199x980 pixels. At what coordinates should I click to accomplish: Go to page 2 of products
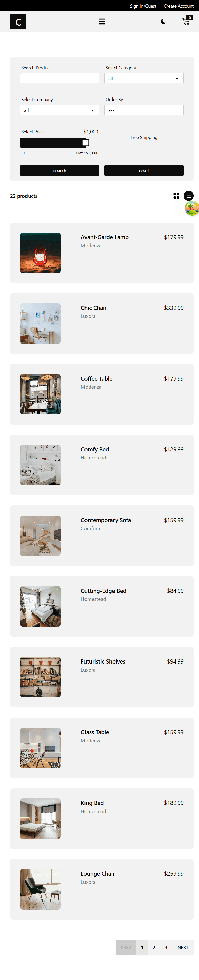click(x=154, y=947)
